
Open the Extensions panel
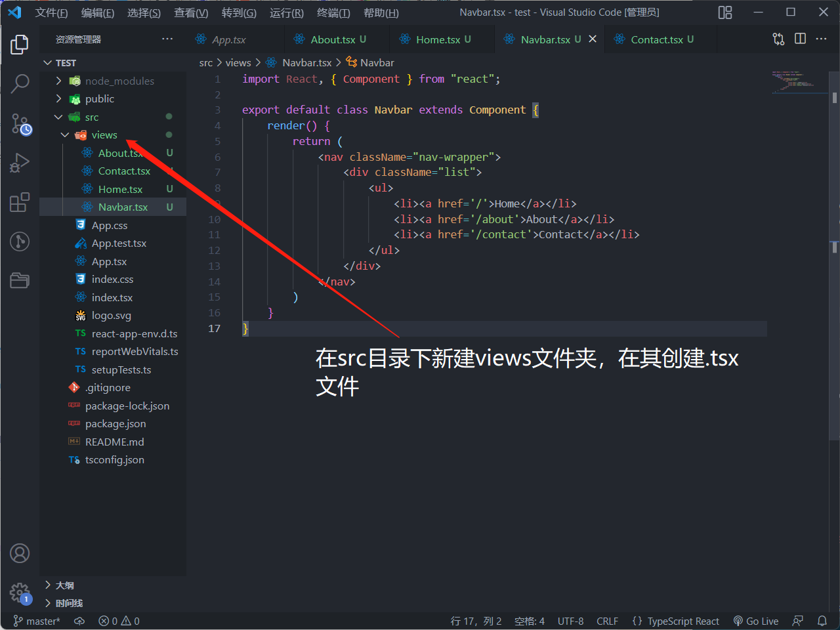point(19,202)
